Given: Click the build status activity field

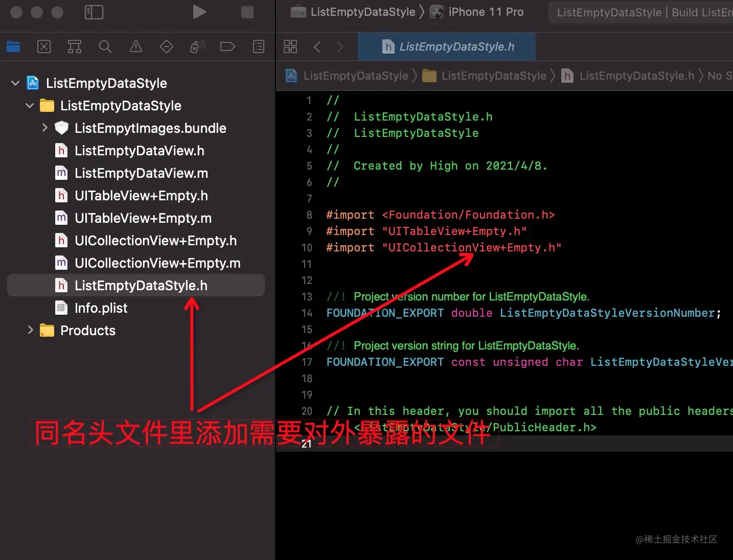Looking at the screenshot, I should 640,12.
